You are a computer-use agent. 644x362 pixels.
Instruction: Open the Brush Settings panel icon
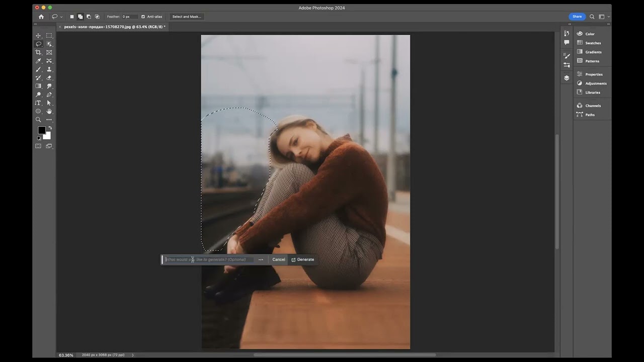pos(567,56)
